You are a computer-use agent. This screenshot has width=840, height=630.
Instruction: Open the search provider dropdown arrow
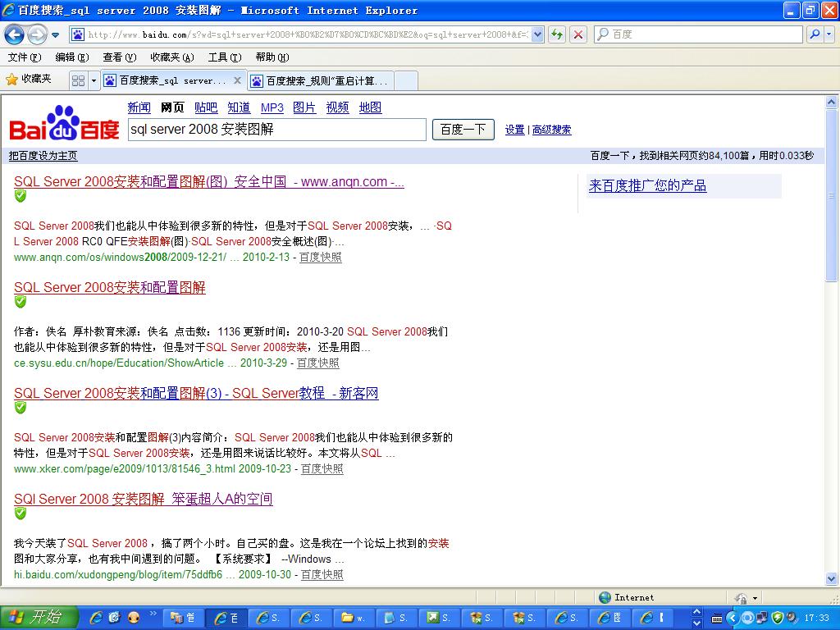point(829,34)
